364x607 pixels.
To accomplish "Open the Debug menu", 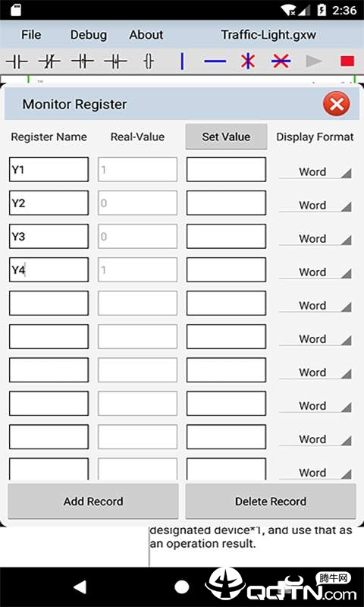I will pos(89,35).
